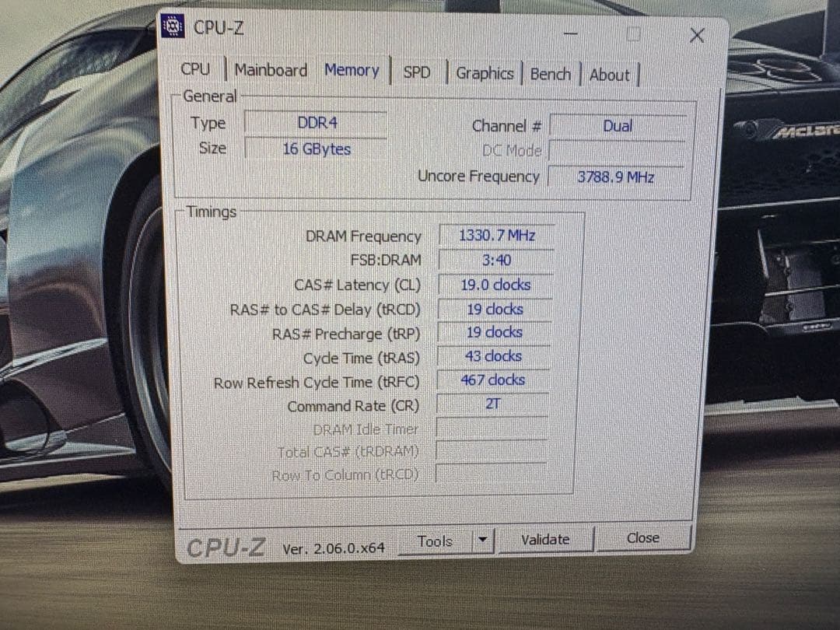Viewport: 840px width, 630px height.
Task: Switch to the Mainboard tab
Action: (270, 70)
